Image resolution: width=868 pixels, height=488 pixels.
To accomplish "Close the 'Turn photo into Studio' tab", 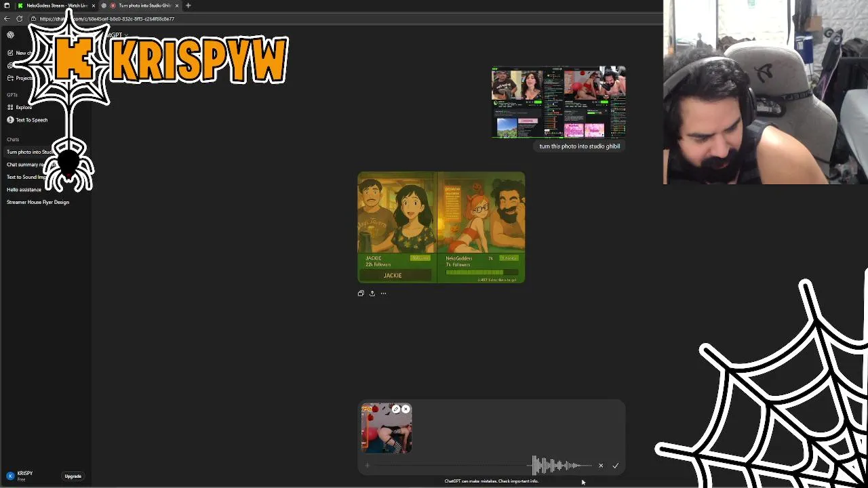I will coord(177,5).
